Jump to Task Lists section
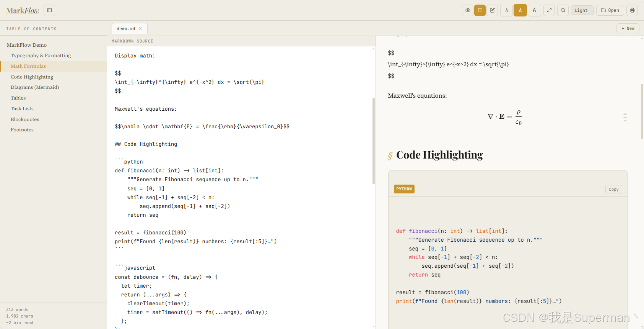Viewport: 644px width, 329px height. click(x=22, y=109)
